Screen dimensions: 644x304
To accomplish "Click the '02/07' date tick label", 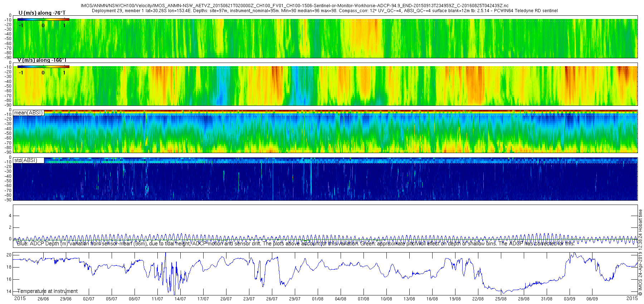I will tap(89, 299).
